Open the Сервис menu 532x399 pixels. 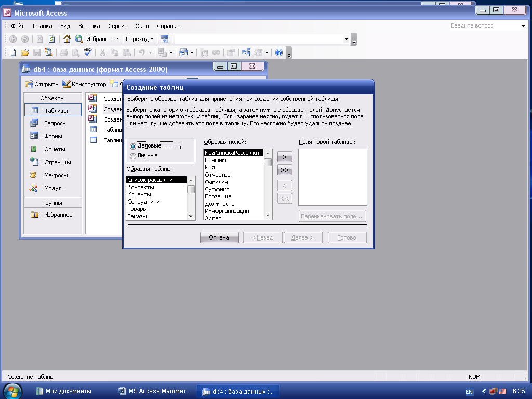(x=117, y=26)
